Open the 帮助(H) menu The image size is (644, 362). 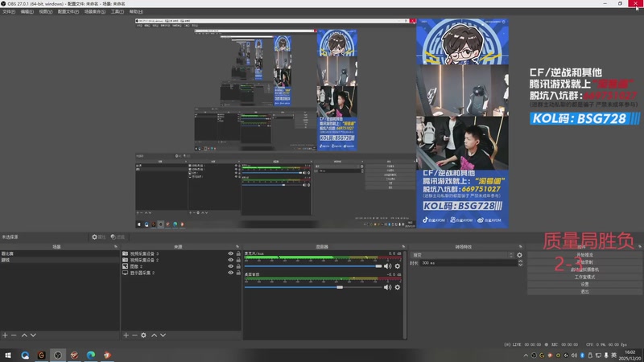coord(136,11)
